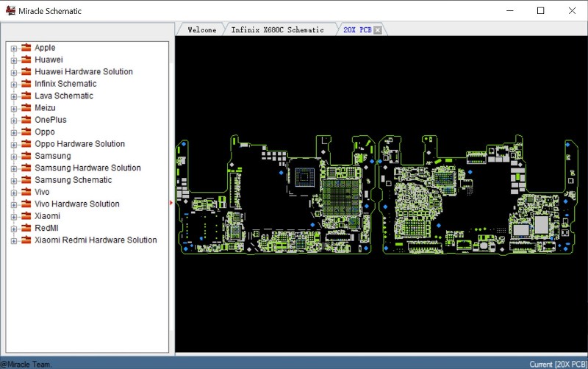The height and width of the screenshot is (369, 588).
Task: Click the red panel collapse arrow on splitter
Action: pos(171,203)
